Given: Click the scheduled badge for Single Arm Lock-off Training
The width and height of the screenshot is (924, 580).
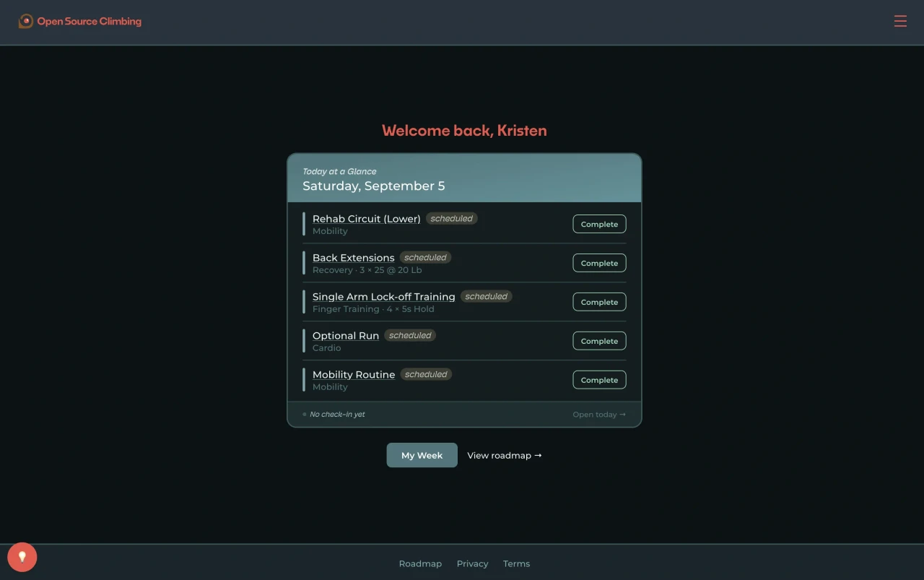Looking at the screenshot, I should (x=486, y=297).
